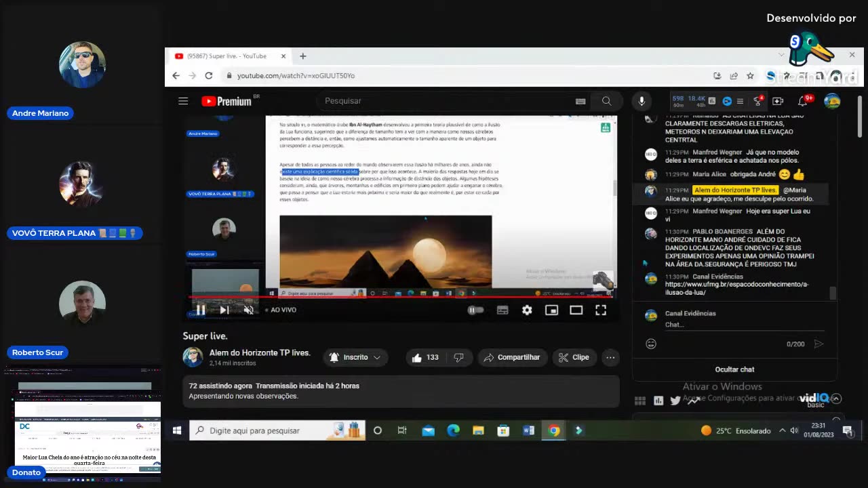Image resolution: width=868 pixels, height=488 pixels.
Task: Open YouTube notifications bell
Action: (x=804, y=101)
